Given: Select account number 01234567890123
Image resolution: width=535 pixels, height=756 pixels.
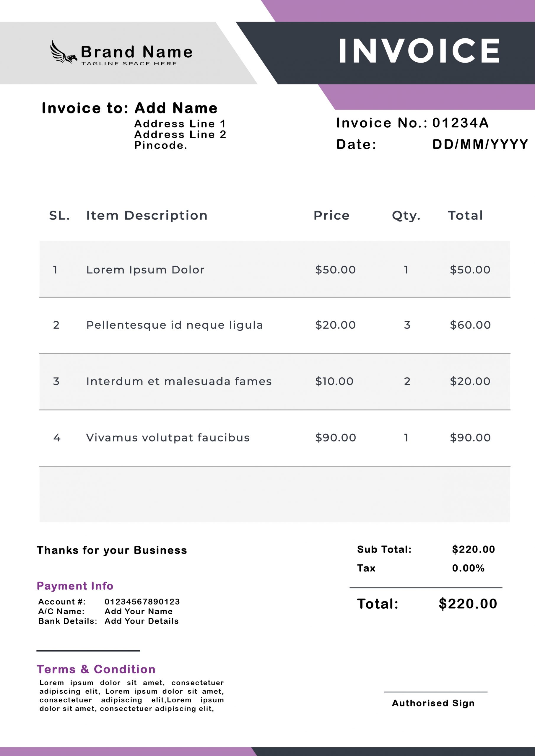Looking at the screenshot, I should (142, 602).
